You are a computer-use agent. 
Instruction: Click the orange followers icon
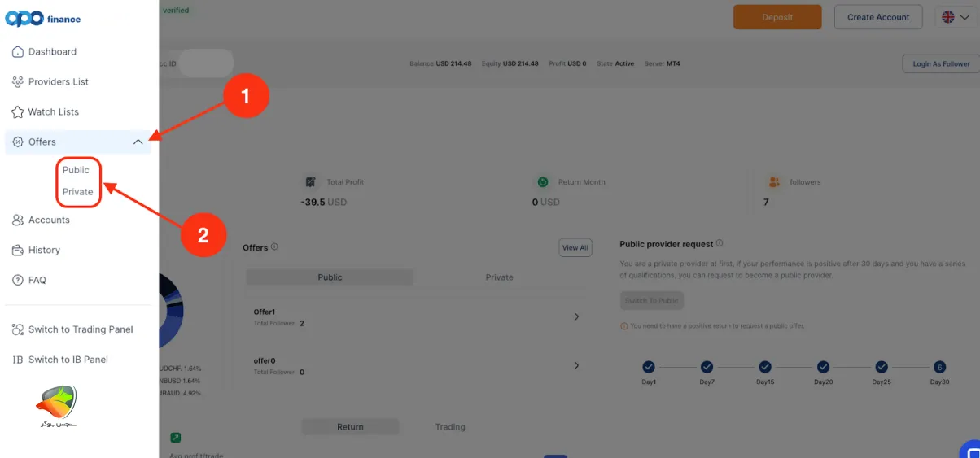[x=774, y=182]
